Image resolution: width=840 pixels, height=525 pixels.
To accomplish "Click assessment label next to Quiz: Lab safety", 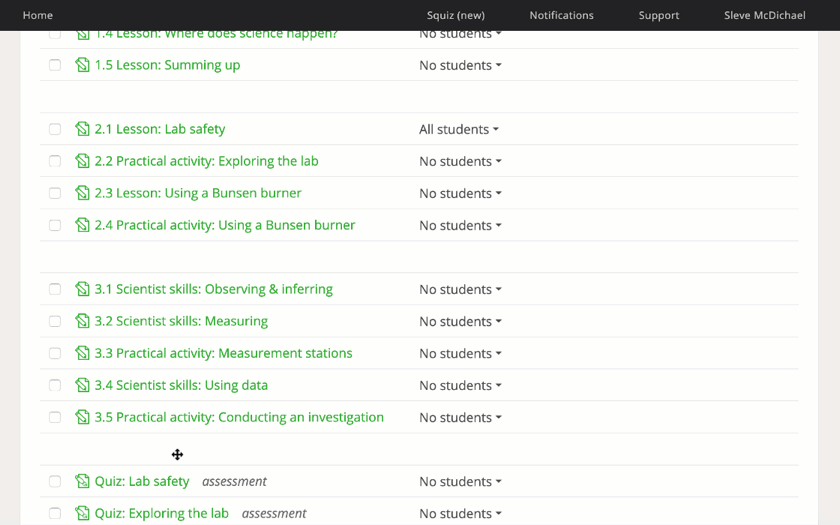I will pos(234,482).
